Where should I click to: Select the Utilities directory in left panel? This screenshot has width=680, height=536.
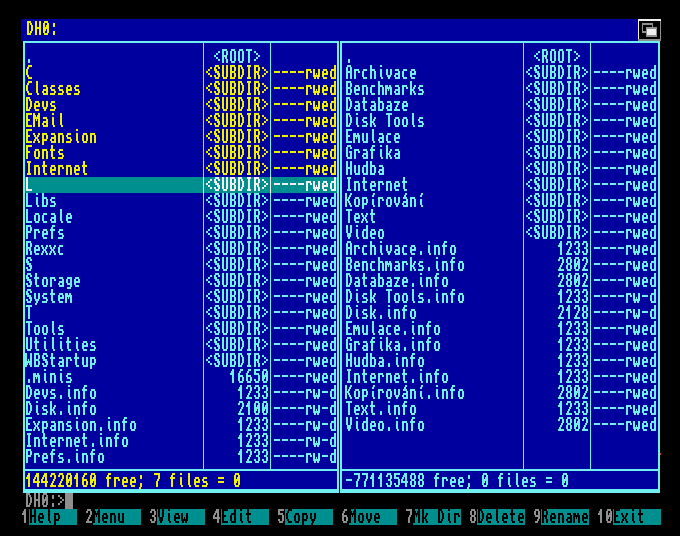61,345
